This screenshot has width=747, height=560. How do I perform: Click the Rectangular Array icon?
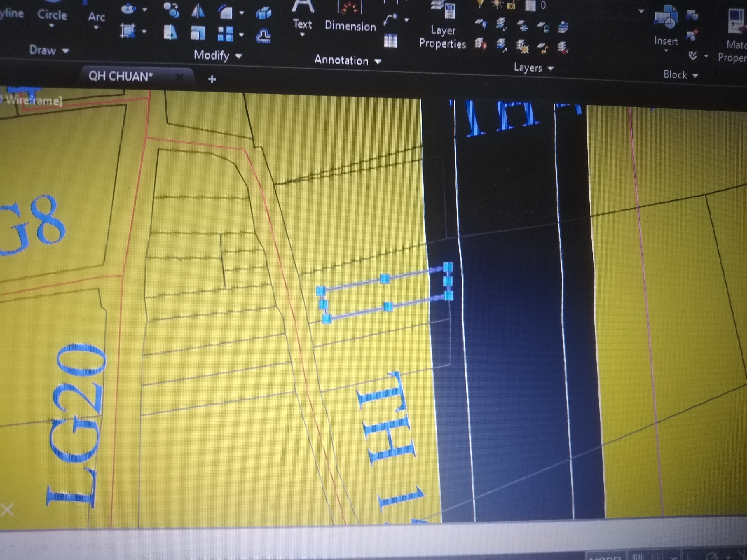click(x=225, y=34)
